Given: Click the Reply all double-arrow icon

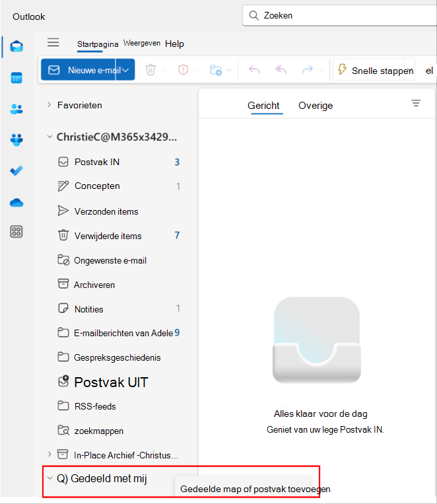Looking at the screenshot, I should click(x=281, y=69).
